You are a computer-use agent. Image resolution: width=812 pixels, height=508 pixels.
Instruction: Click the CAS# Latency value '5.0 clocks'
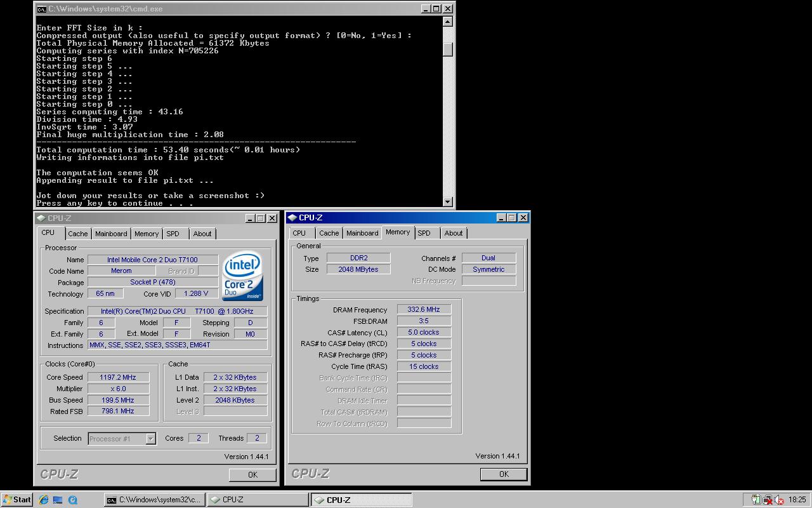click(424, 332)
